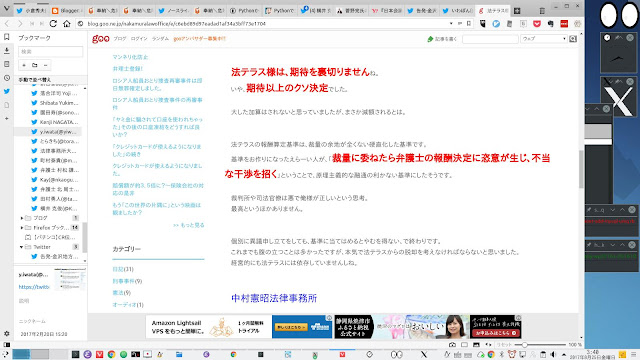
Task: Open the ウェブ search scope dropdown
Action: point(544,39)
